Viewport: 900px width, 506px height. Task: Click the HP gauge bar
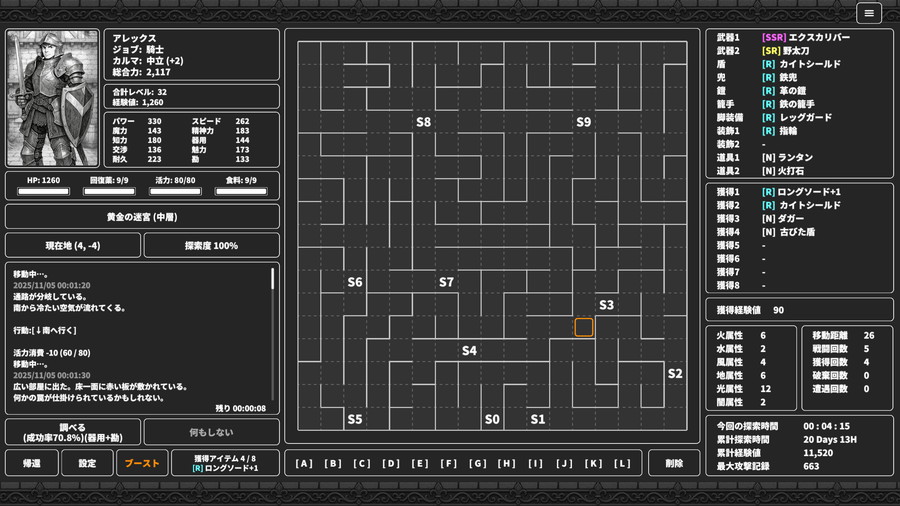43,191
